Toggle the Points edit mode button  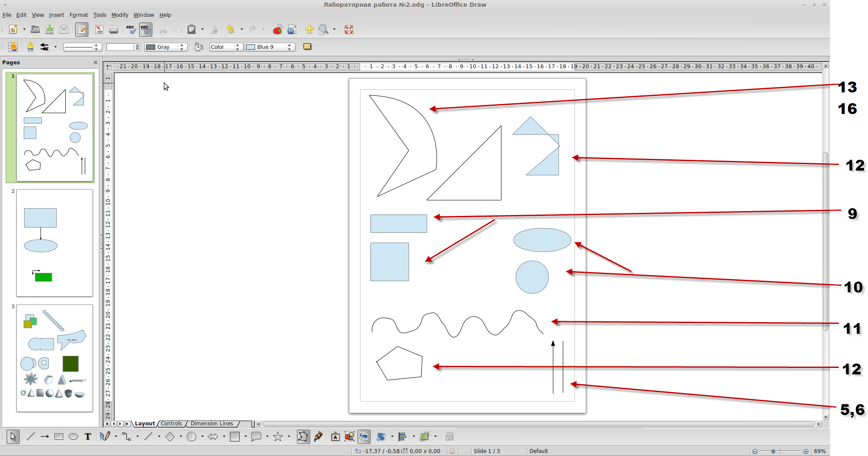(x=303, y=437)
